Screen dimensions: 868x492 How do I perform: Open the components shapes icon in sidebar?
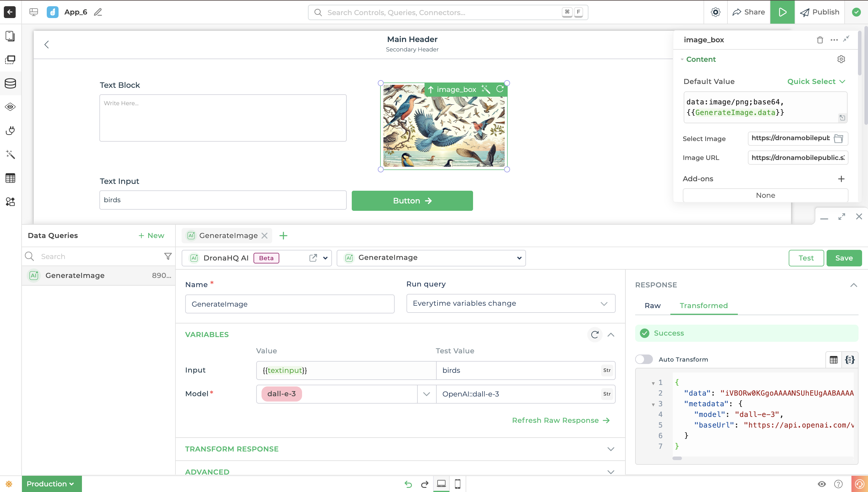(x=10, y=202)
